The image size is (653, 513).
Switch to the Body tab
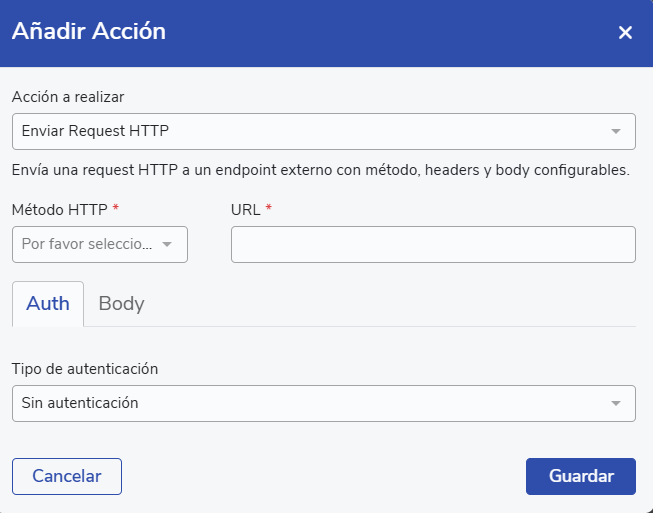tap(121, 304)
